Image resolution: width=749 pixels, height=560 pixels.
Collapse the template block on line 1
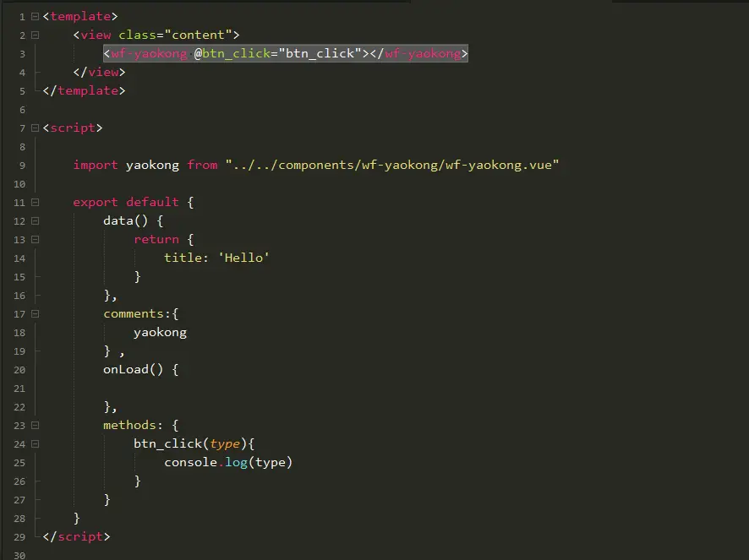35,17
